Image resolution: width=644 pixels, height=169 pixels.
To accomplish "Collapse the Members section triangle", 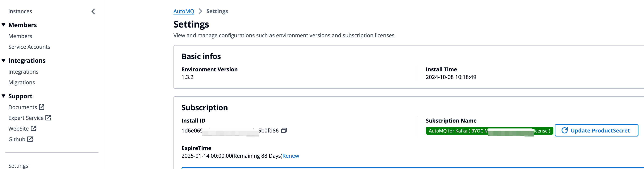I will [x=3, y=25].
